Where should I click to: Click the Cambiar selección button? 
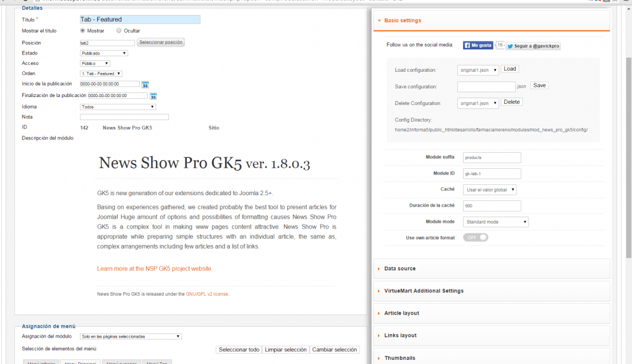point(334,350)
